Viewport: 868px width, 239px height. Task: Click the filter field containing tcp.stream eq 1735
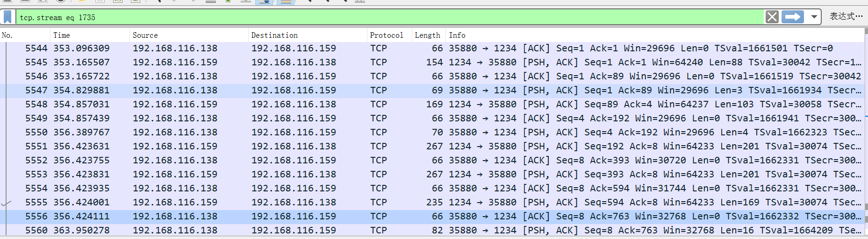390,17
